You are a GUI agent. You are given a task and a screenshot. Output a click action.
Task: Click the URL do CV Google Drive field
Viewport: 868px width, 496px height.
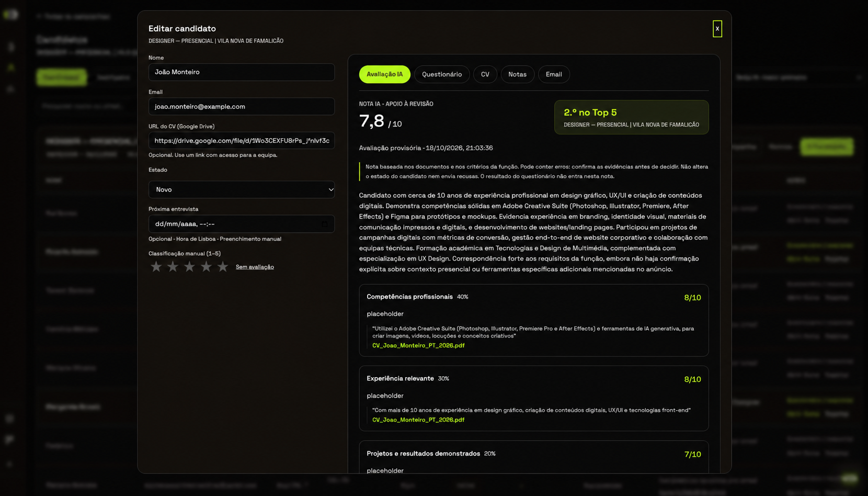(242, 140)
